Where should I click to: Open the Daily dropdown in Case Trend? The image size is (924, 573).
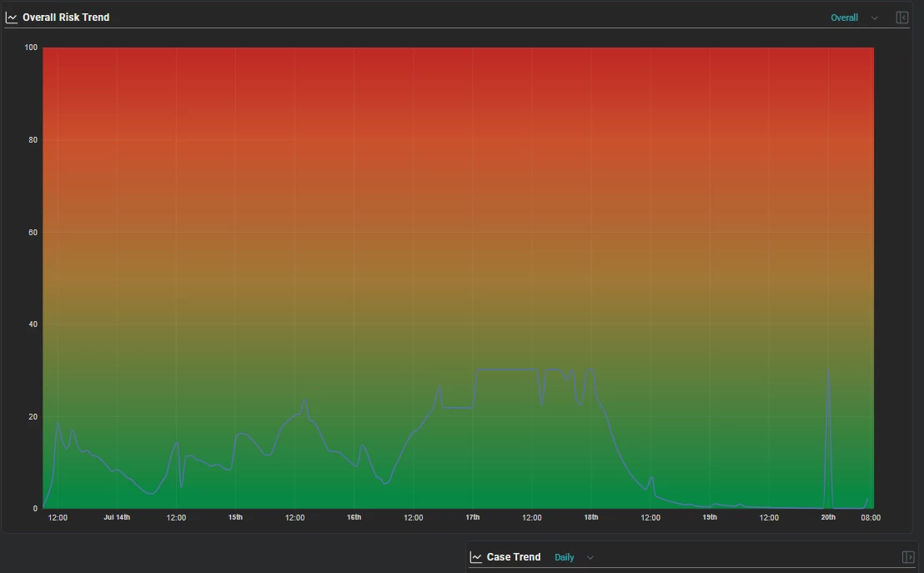tap(564, 557)
